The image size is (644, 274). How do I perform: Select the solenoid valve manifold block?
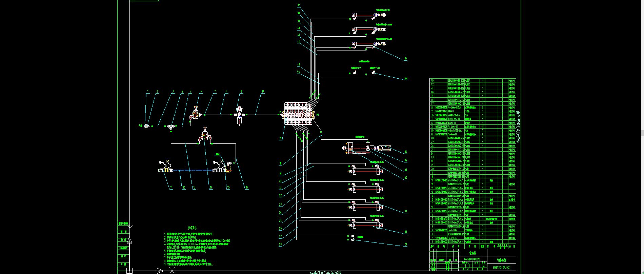click(x=299, y=114)
